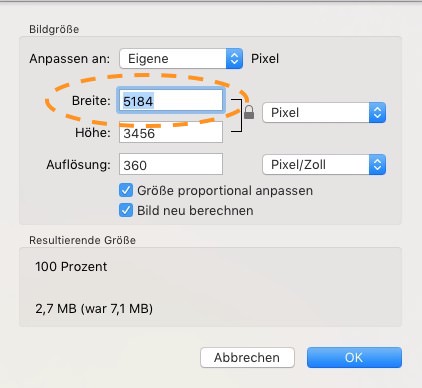This screenshot has height=388, width=422.
Task: Cancel with the Abbrechen button
Action: tap(247, 358)
